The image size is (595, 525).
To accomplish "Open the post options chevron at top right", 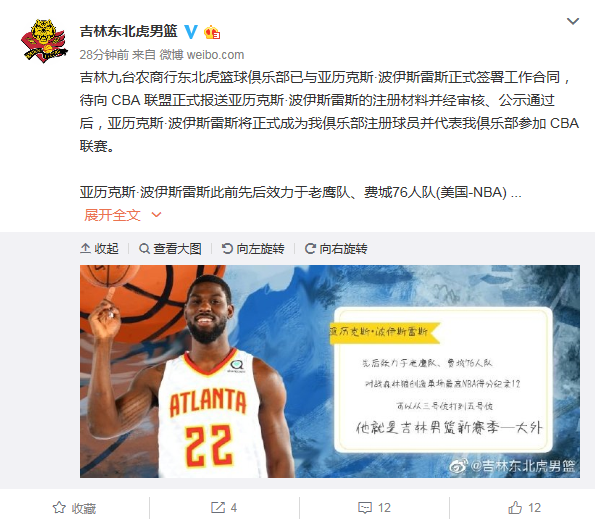I will [573, 21].
